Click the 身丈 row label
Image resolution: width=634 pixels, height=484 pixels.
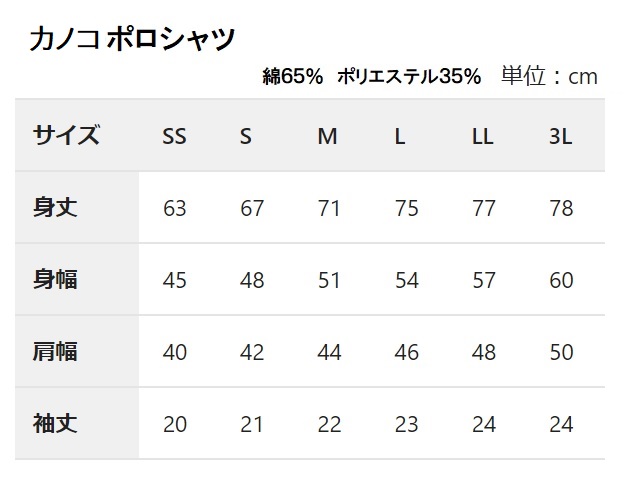[x=55, y=207]
